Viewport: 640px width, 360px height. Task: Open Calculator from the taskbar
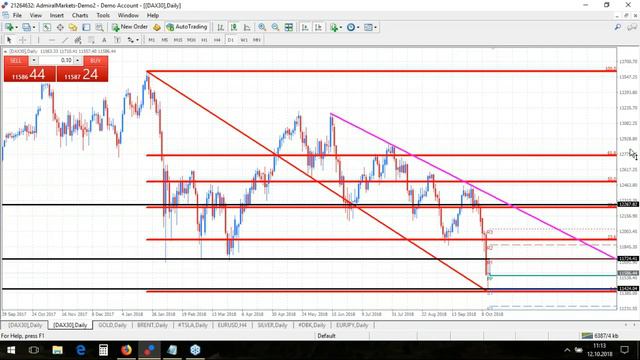click(x=103, y=350)
